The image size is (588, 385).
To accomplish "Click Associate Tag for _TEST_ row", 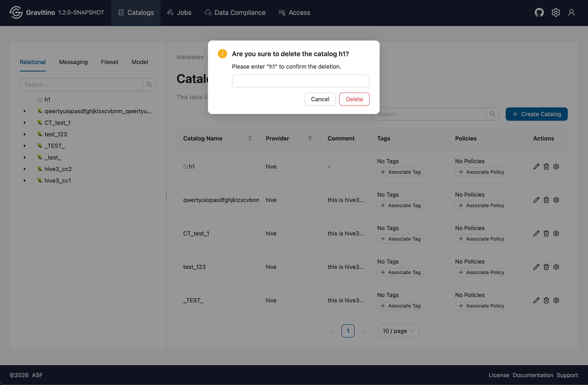I will pos(400,306).
